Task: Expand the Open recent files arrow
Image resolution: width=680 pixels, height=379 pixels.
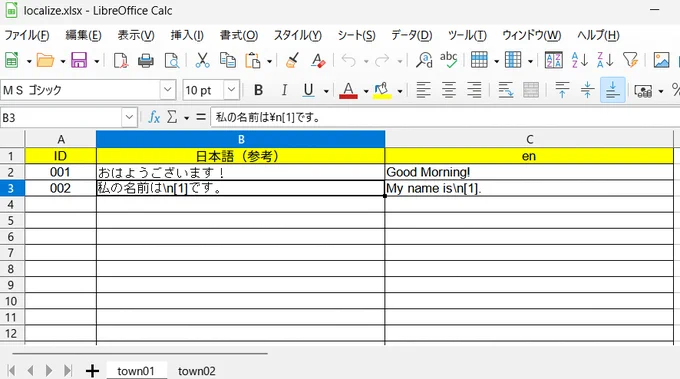Action: point(62,61)
